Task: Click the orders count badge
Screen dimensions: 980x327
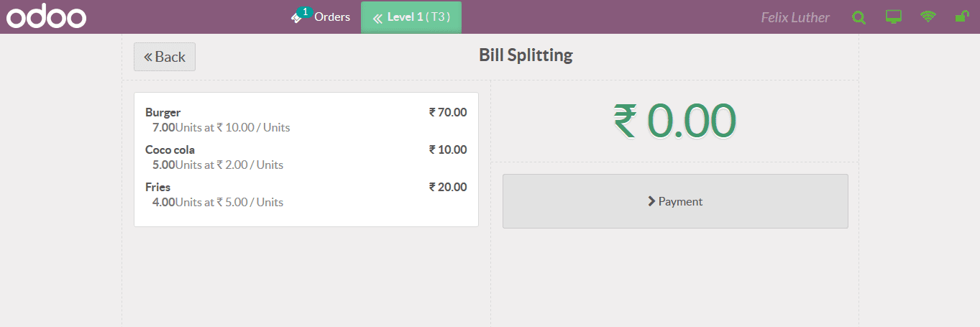Action: click(x=305, y=11)
